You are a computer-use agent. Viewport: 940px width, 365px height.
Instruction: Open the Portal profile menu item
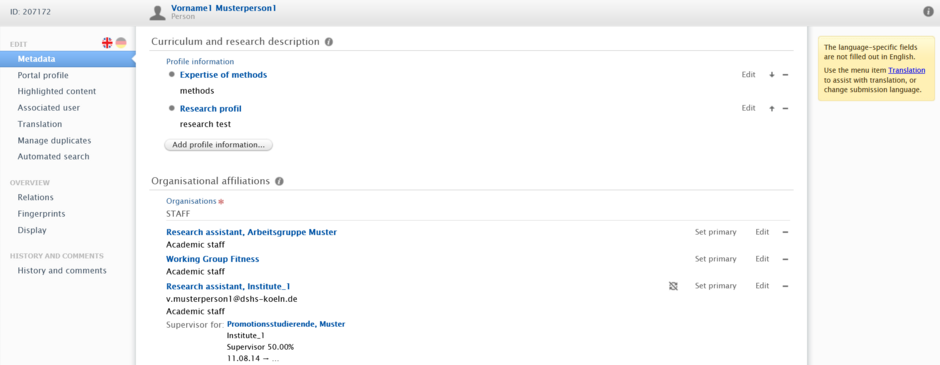[x=43, y=76]
